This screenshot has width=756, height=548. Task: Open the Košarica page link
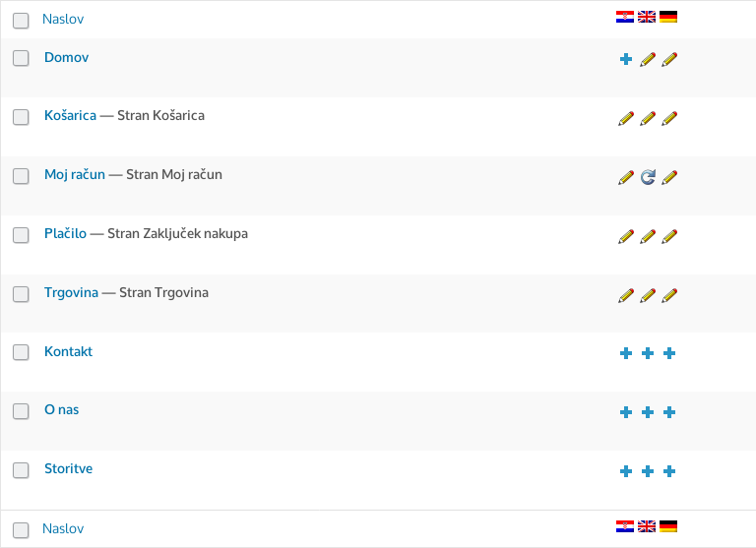pyautogui.click(x=71, y=115)
